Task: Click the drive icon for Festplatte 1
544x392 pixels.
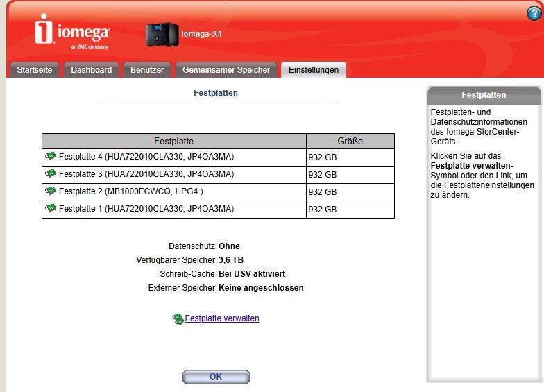Action: click(x=51, y=208)
